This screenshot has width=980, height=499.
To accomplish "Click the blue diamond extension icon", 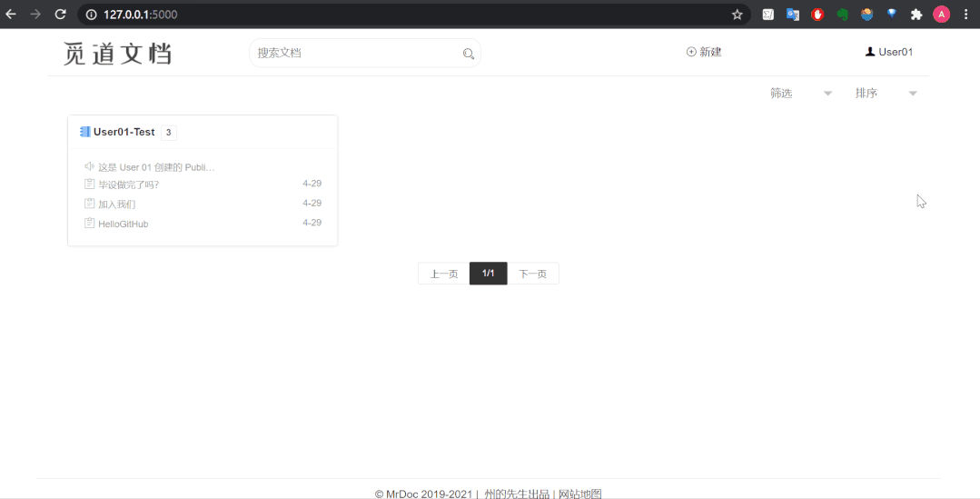I will (892, 14).
